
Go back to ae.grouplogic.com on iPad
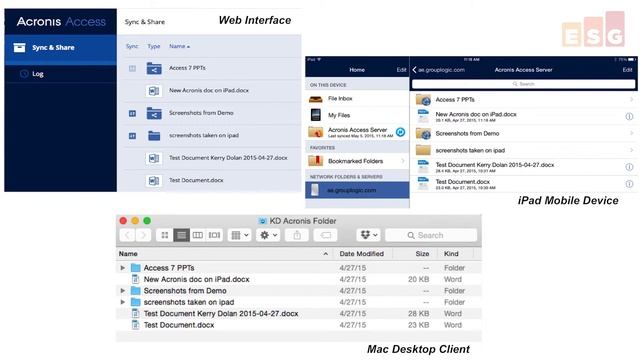pyautogui.click(x=438, y=70)
